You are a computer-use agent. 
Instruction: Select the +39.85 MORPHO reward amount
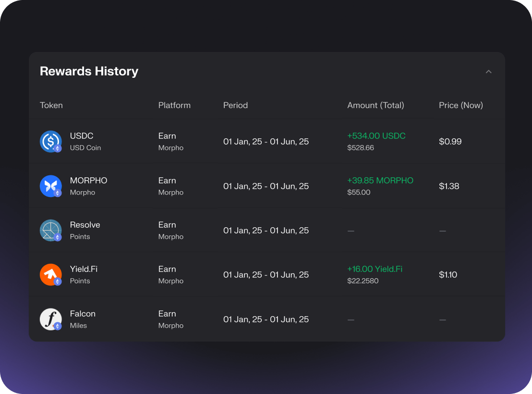pyautogui.click(x=380, y=181)
